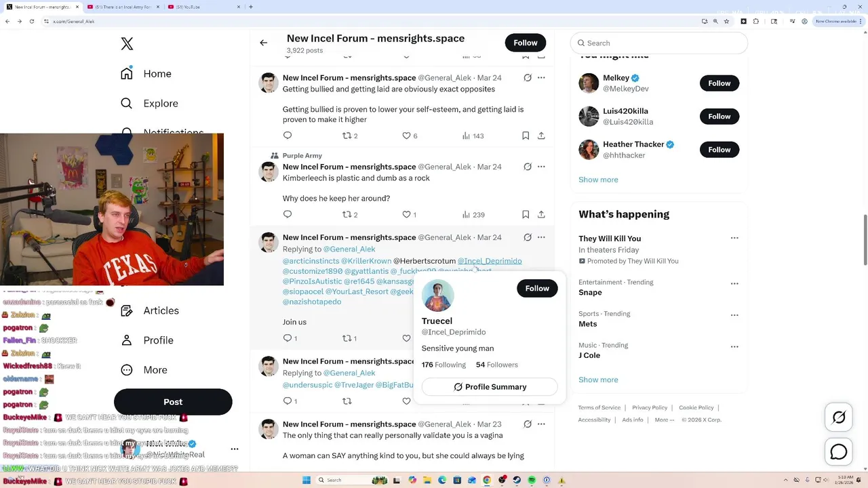Open the account switcher three-dot menu
The height and width of the screenshot is (488, 868).
tap(235, 449)
